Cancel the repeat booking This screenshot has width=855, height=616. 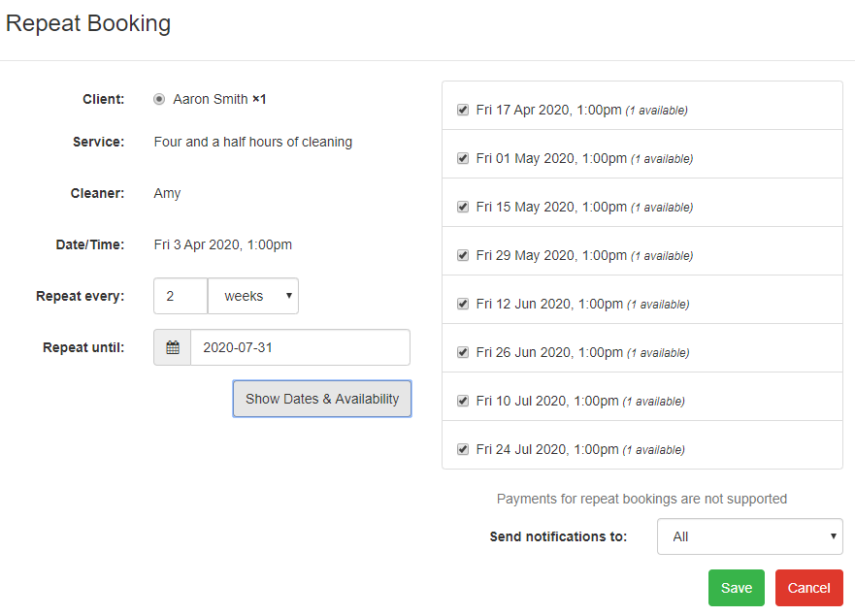808,588
